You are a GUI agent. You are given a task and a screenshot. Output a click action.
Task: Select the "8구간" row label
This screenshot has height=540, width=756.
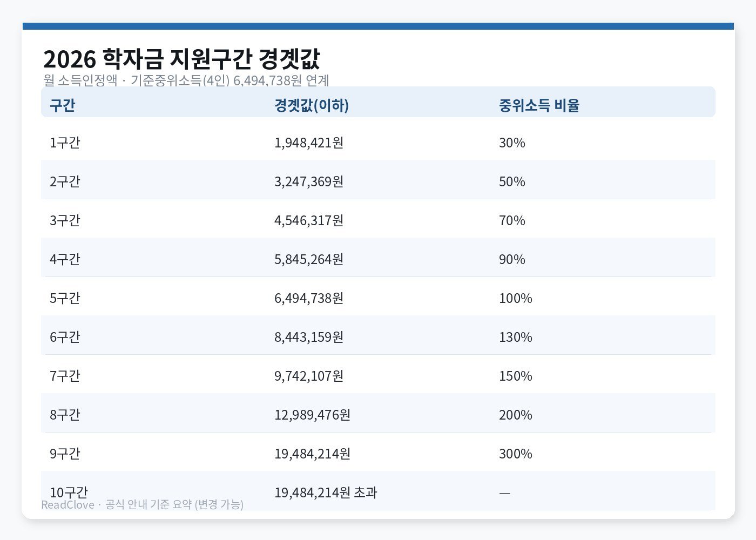65,415
